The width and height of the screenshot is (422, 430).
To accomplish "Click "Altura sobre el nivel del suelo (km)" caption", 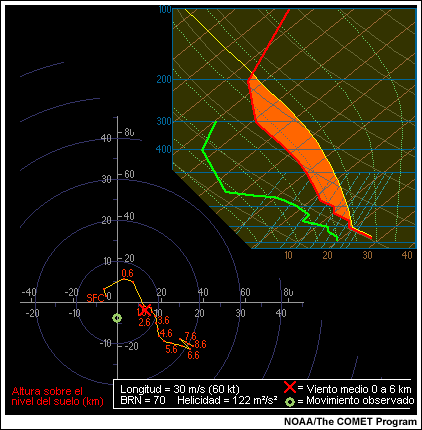I will tap(57, 396).
